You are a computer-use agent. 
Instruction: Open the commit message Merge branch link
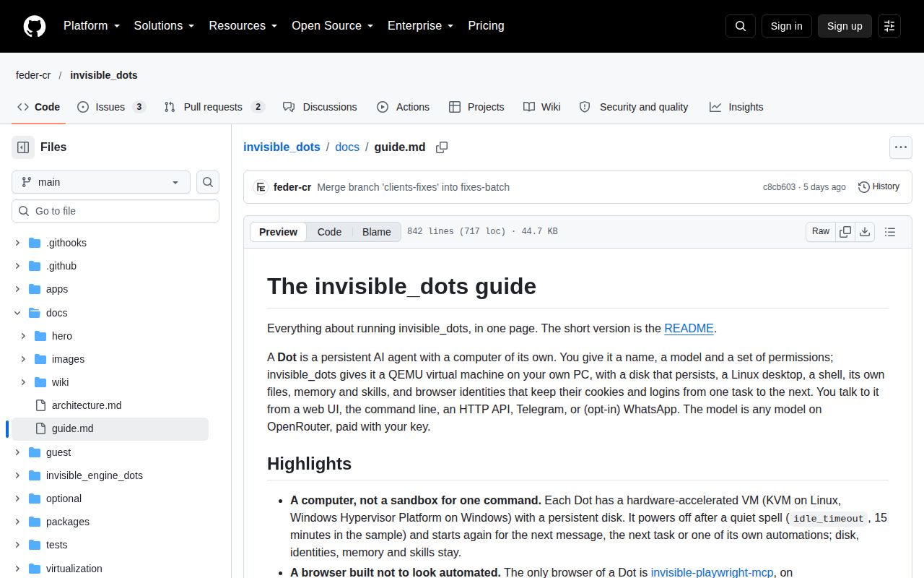(x=413, y=187)
